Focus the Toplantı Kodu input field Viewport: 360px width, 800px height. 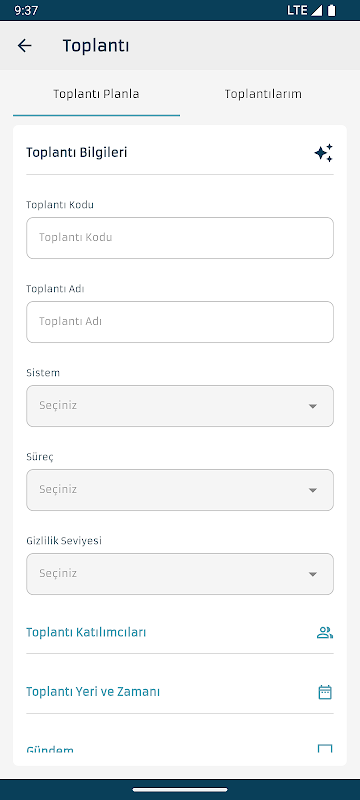[x=180, y=238]
